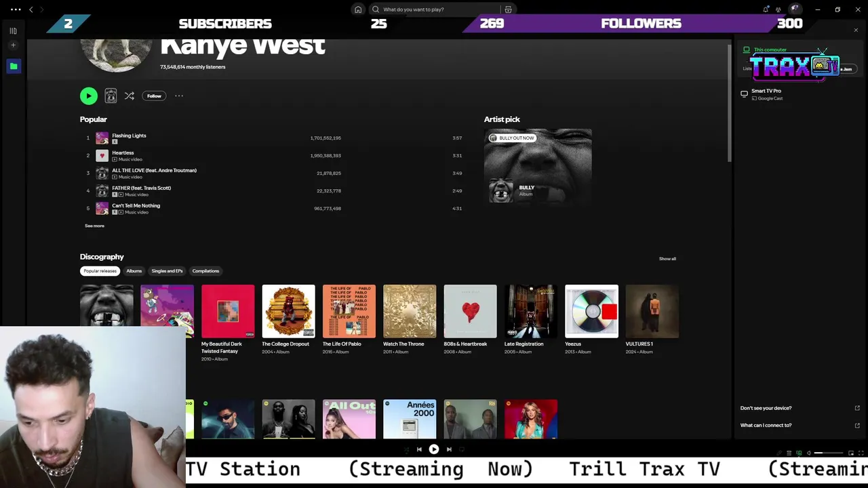This screenshot has width=868, height=488.
Task: Open notifications bell icon
Action: tap(766, 9)
